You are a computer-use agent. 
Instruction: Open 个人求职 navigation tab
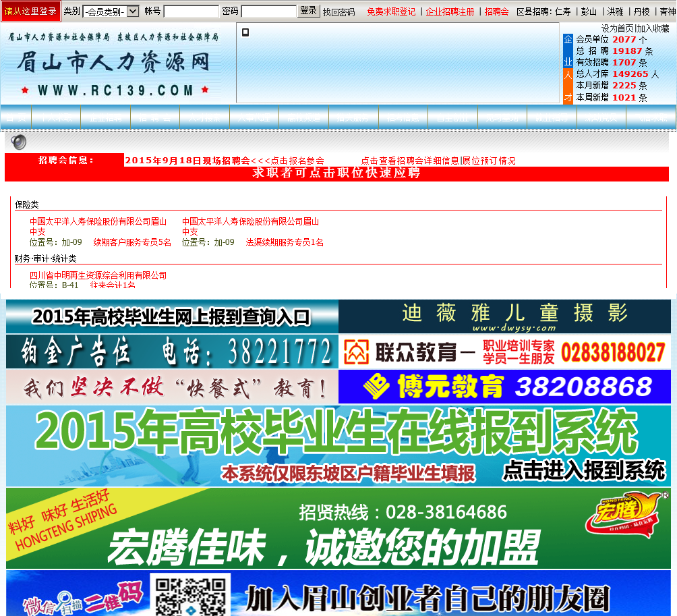tap(56, 117)
